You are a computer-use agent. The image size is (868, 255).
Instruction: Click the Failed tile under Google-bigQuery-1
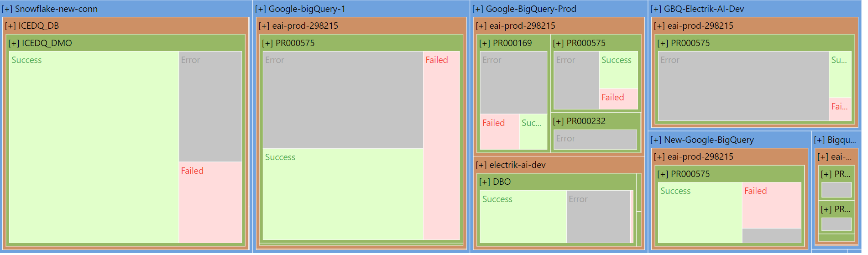point(441,146)
